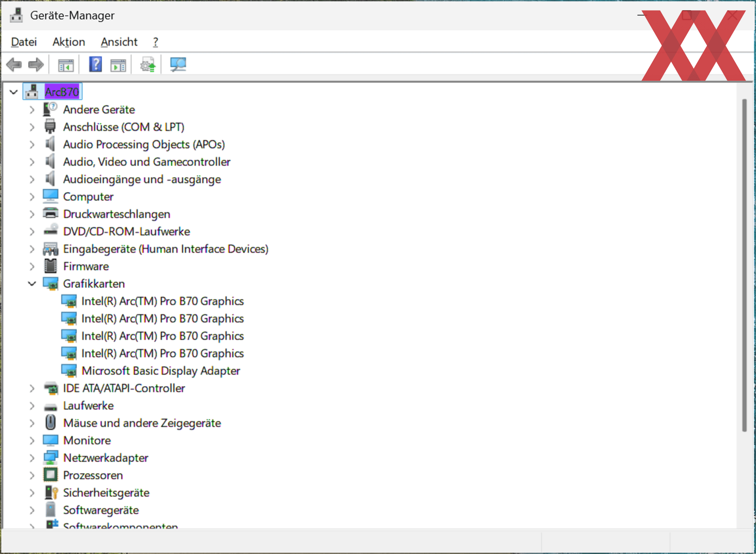Click the update driver software toolbar icon

point(148,65)
